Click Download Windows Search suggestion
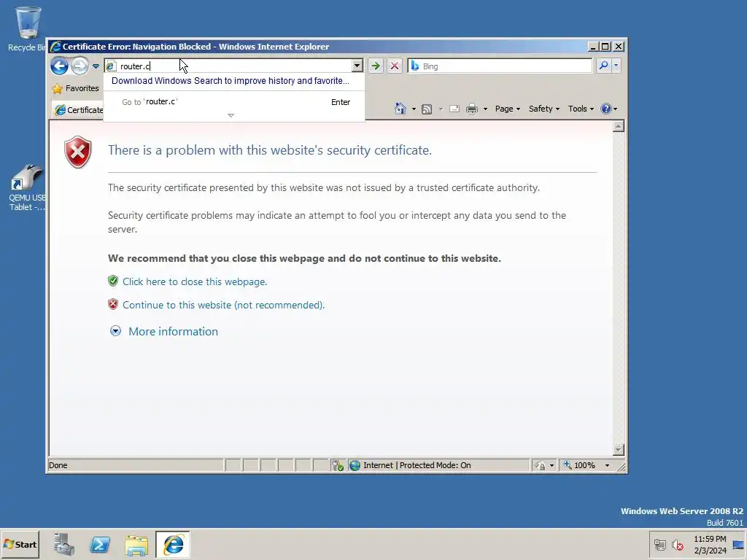The height and width of the screenshot is (560, 747). [x=230, y=80]
